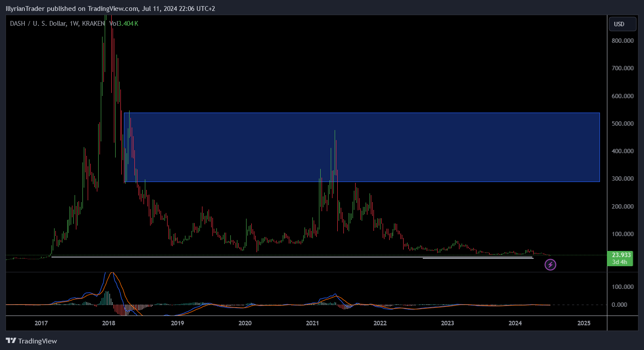Click the 400.000 price axis label

tap(622, 151)
